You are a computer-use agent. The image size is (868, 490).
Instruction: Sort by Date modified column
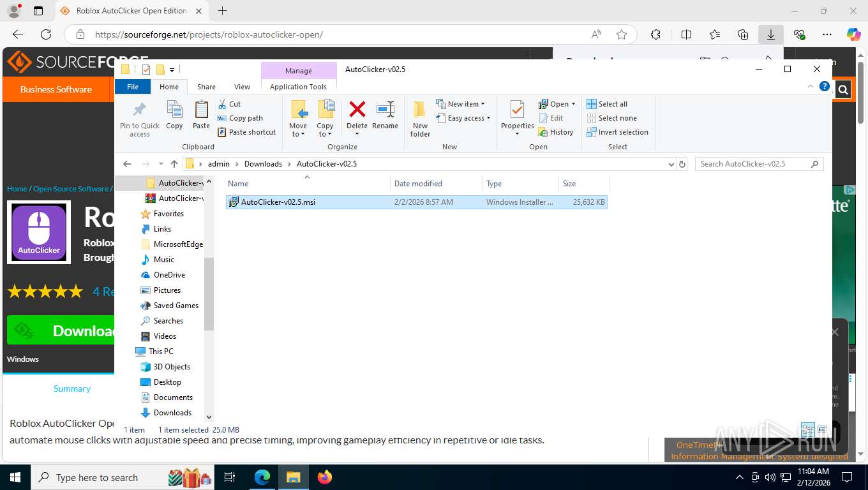tap(436, 183)
